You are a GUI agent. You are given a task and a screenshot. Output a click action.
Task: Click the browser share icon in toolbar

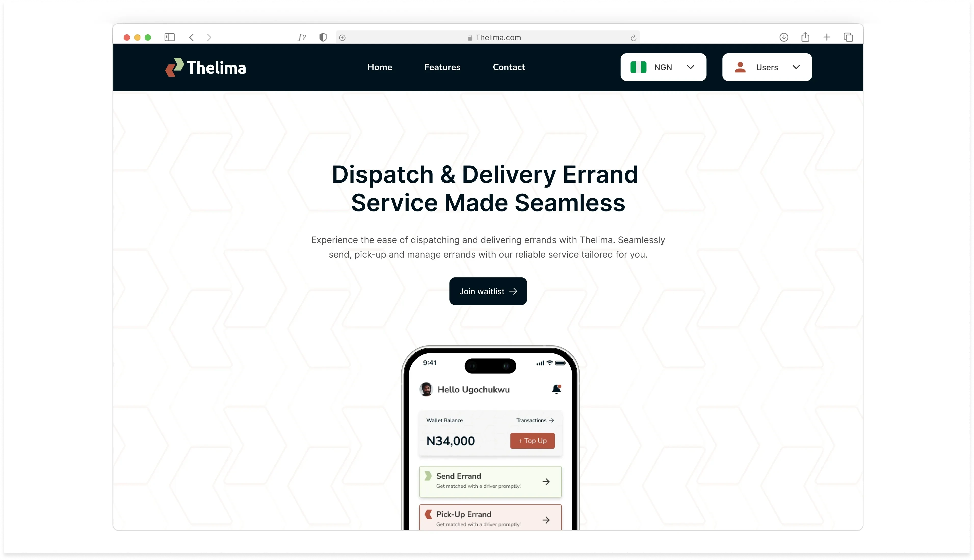805,37
